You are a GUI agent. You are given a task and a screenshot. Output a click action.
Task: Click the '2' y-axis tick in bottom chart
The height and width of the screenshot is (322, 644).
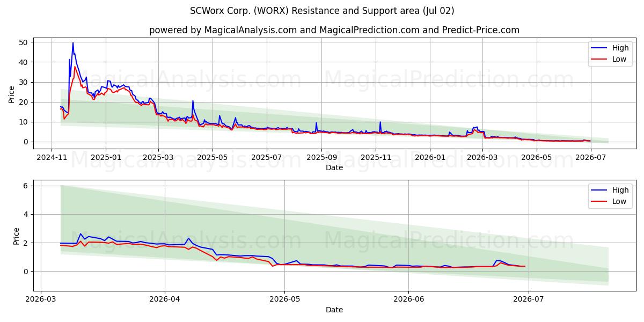(x=26, y=243)
